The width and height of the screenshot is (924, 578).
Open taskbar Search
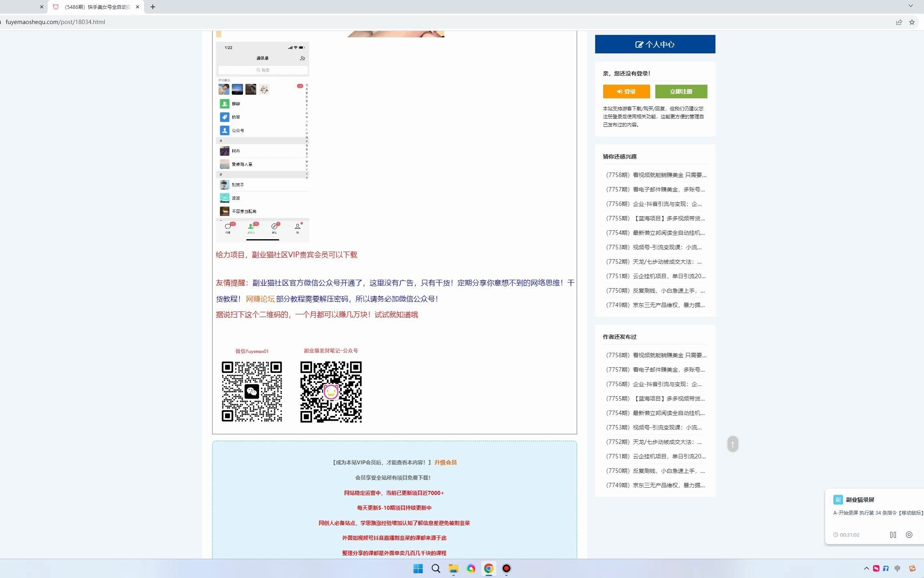(436, 568)
